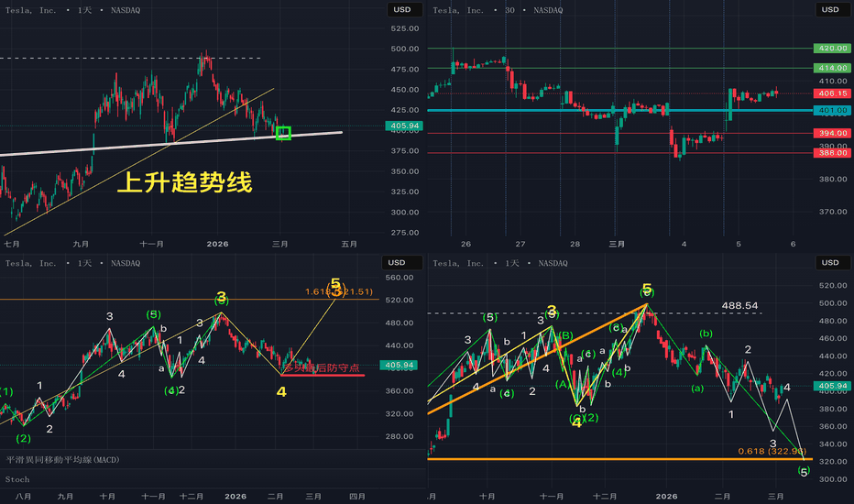This screenshot has width=854, height=504.
Task: Select yellow 4 wave label on bottom-right chart
Action: pyautogui.click(x=576, y=422)
